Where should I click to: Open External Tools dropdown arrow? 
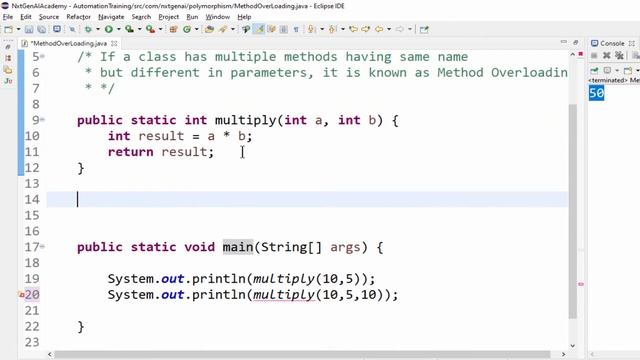160,29
